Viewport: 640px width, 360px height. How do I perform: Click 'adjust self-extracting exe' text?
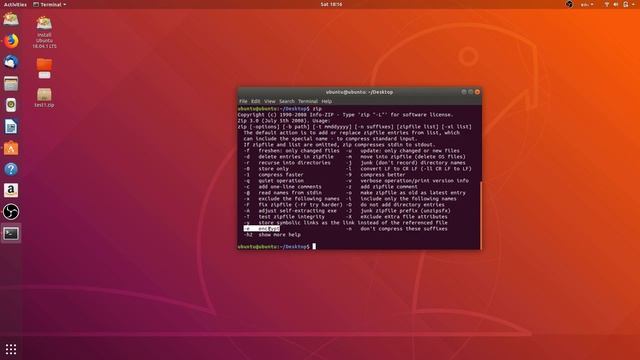click(298, 211)
